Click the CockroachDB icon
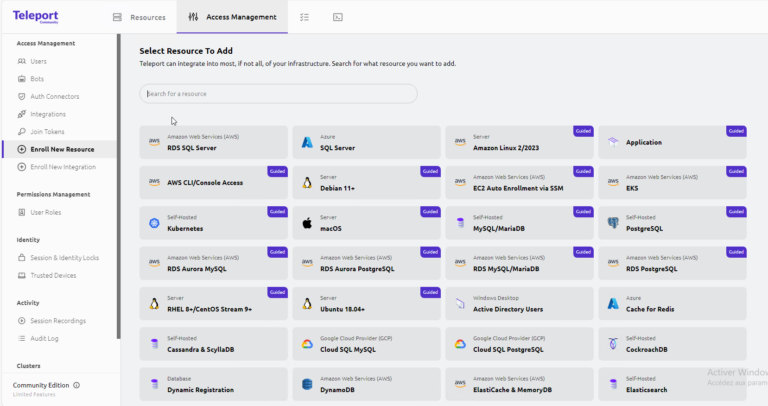 tap(613, 344)
